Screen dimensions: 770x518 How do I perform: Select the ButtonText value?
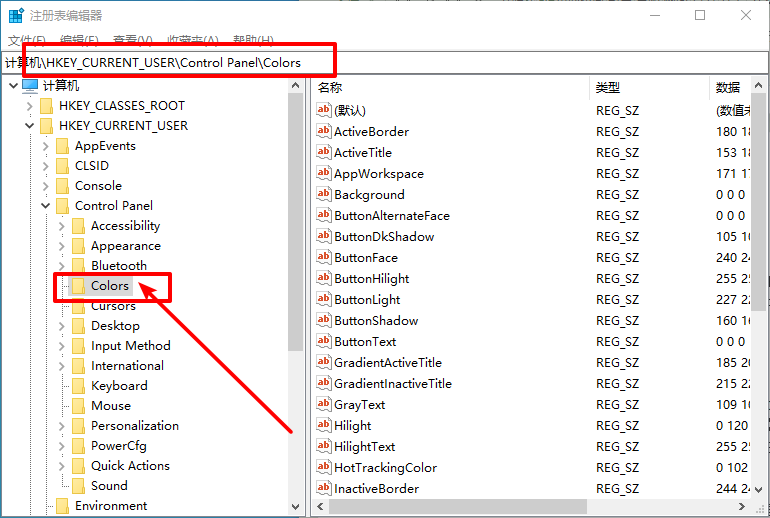365,342
